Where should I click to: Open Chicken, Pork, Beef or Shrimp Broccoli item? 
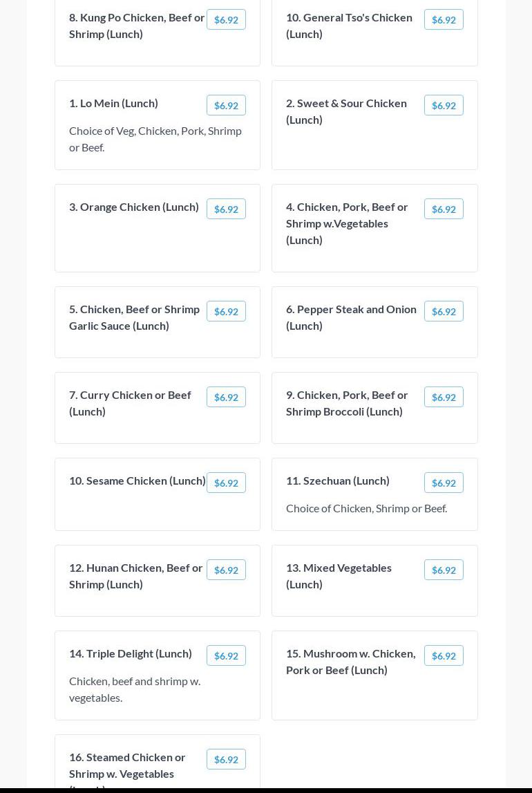[347, 403]
